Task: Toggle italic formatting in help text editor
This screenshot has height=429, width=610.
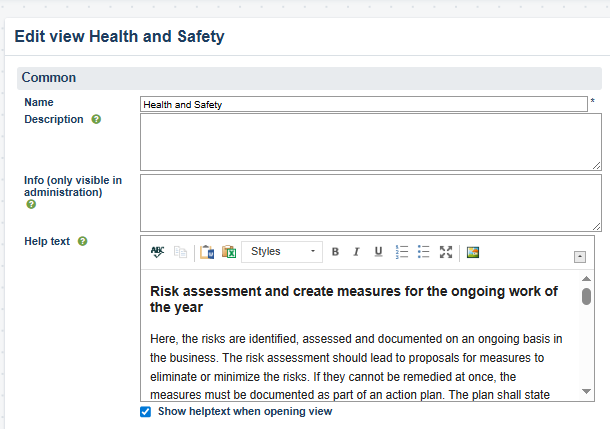Action: point(356,252)
